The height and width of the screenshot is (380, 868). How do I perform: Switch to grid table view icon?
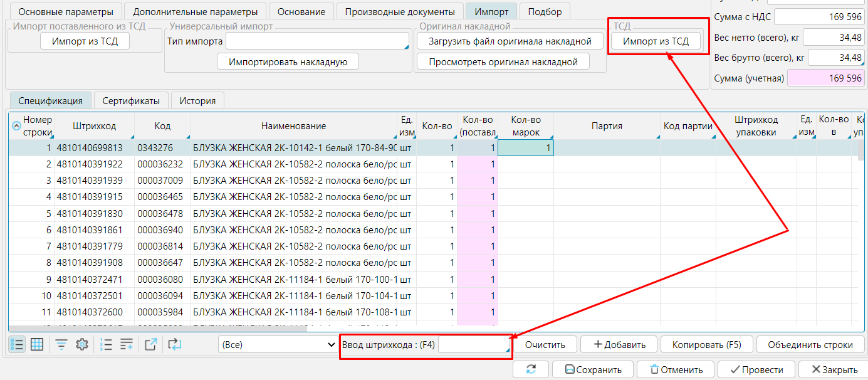[x=37, y=344]
